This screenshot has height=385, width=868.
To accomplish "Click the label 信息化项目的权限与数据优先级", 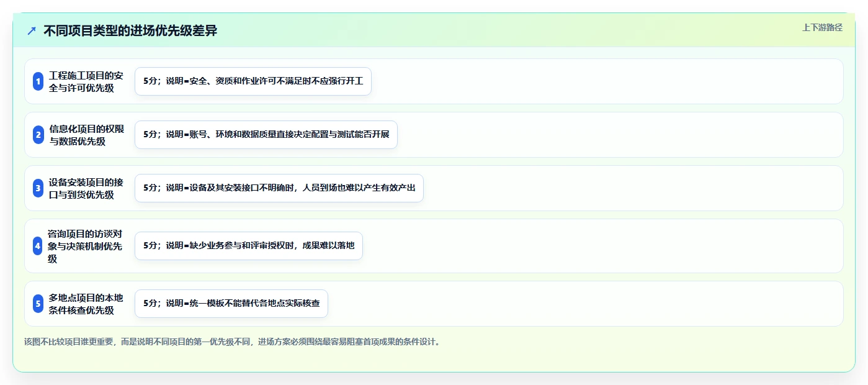I will coord(86,135).
